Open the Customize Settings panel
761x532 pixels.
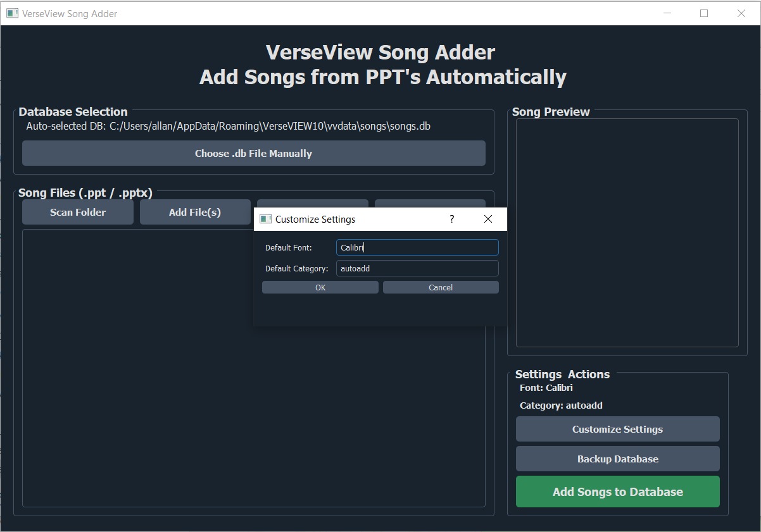tap(617, 429)
